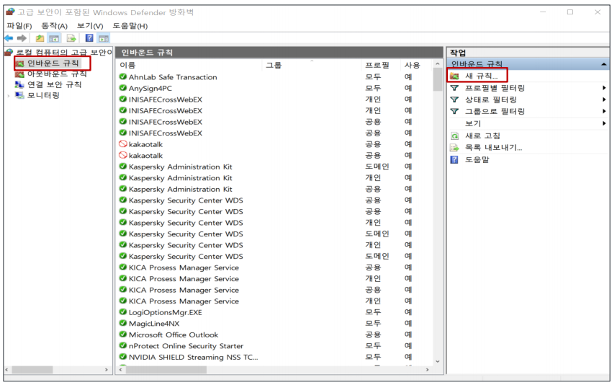Viewport: 612px width, 385px height.
Task: Click the Export list toolbar icon
Action: (71, 38)
